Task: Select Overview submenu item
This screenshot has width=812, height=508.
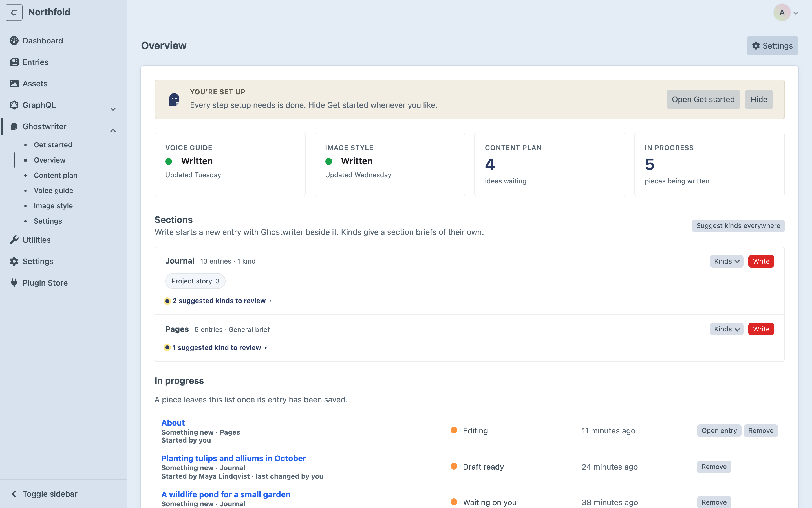Action: 50,160
